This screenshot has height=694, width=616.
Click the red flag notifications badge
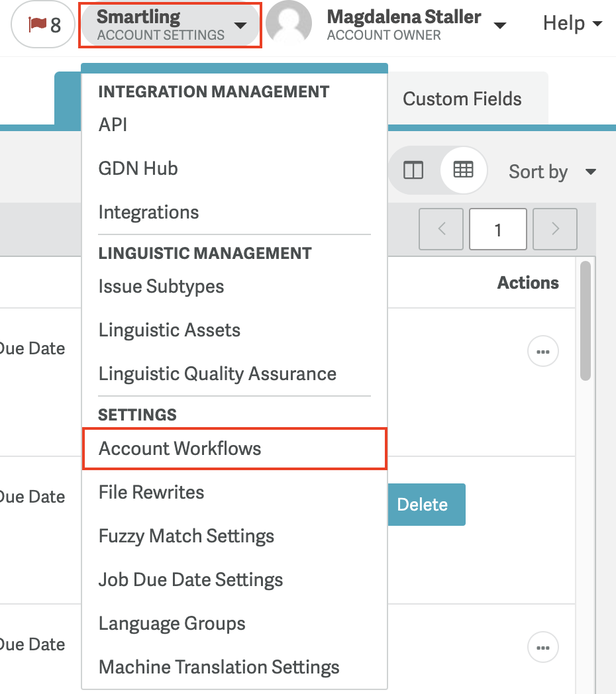pos(44,25)
